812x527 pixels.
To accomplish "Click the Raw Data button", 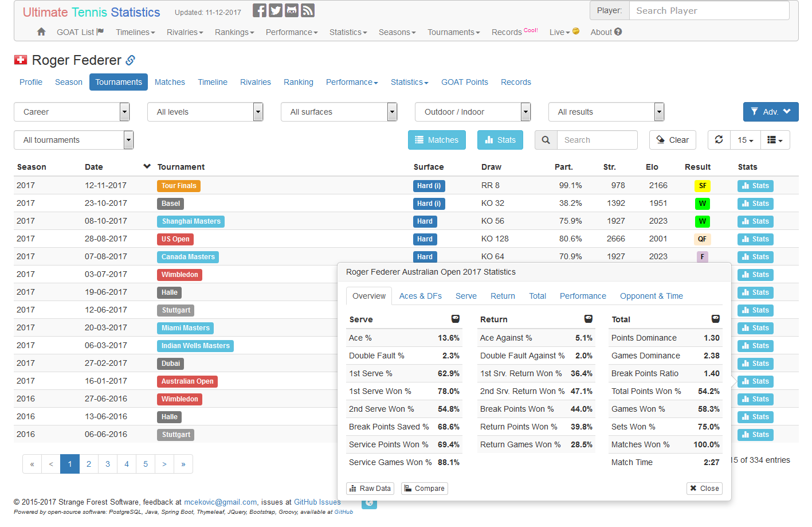I will (370, 489).
